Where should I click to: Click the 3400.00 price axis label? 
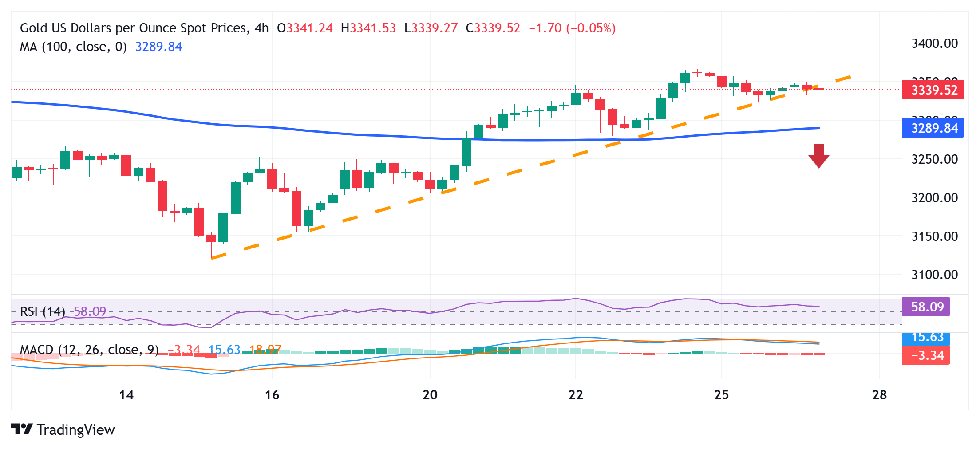point(934,43)
